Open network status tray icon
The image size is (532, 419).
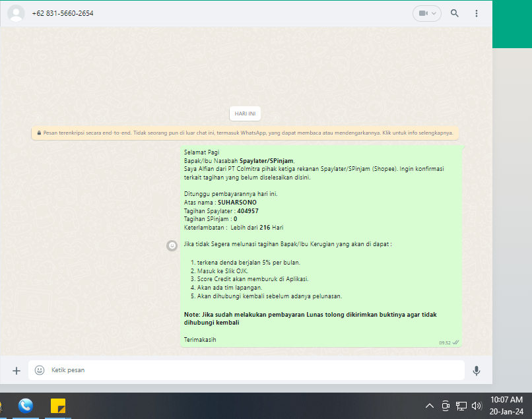pyautogui.click(x=461, y=406)
